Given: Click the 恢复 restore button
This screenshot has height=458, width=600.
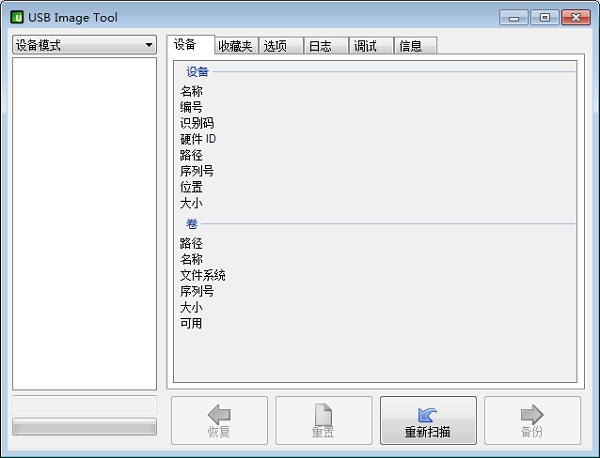Looking at the screenshot, I should pyautogui.click(x=219, y=420).
